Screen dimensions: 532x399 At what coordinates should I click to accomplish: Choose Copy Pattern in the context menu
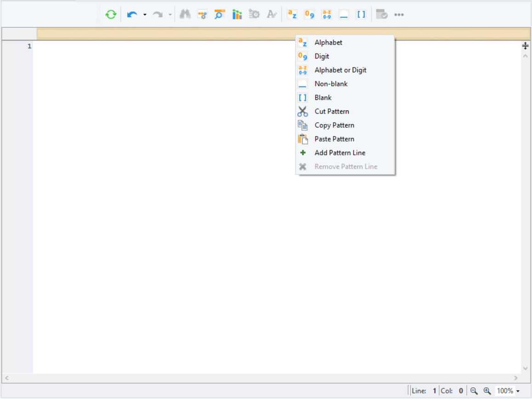pos(334,125)
